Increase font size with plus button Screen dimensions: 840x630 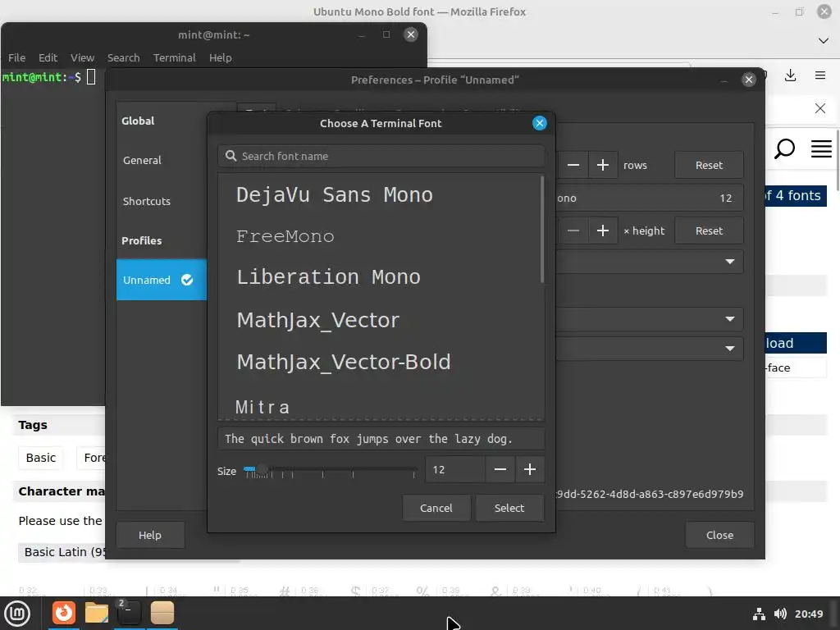pyautogui.click(x=530, y=470)
